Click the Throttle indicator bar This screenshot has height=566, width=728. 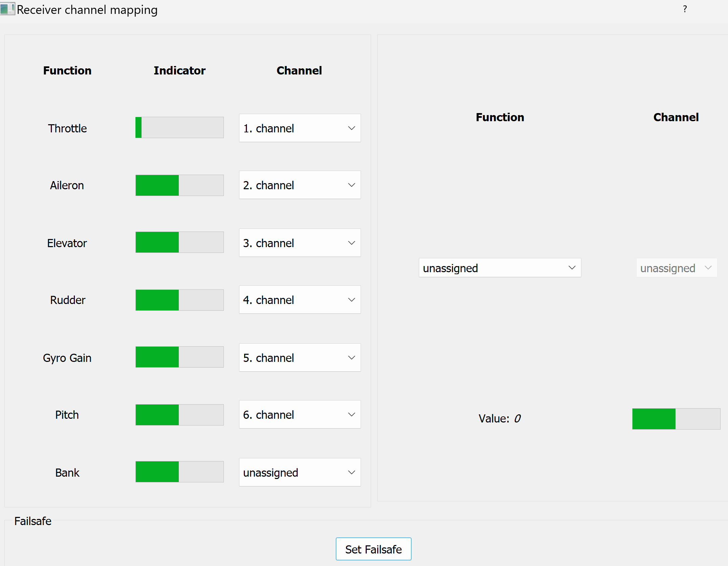click(179, 128)
